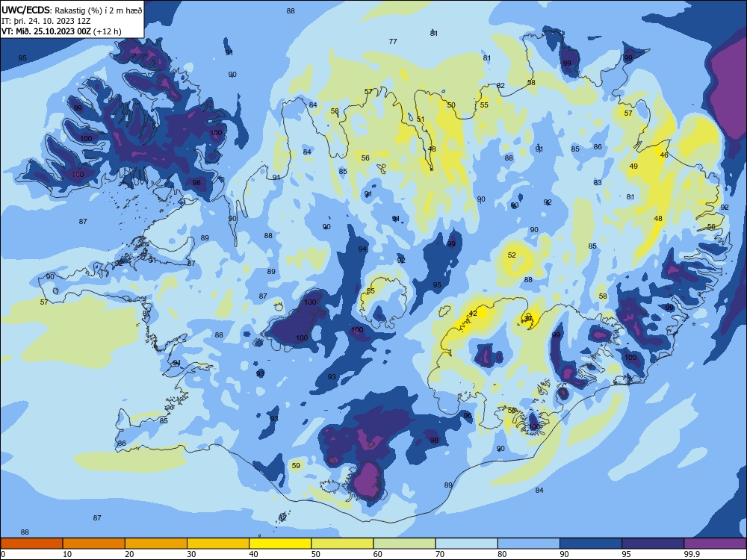The width and height of the screenshot is (747, 560).
Task: Click the humidity value '51' on the map
Action: click(420, 119)
